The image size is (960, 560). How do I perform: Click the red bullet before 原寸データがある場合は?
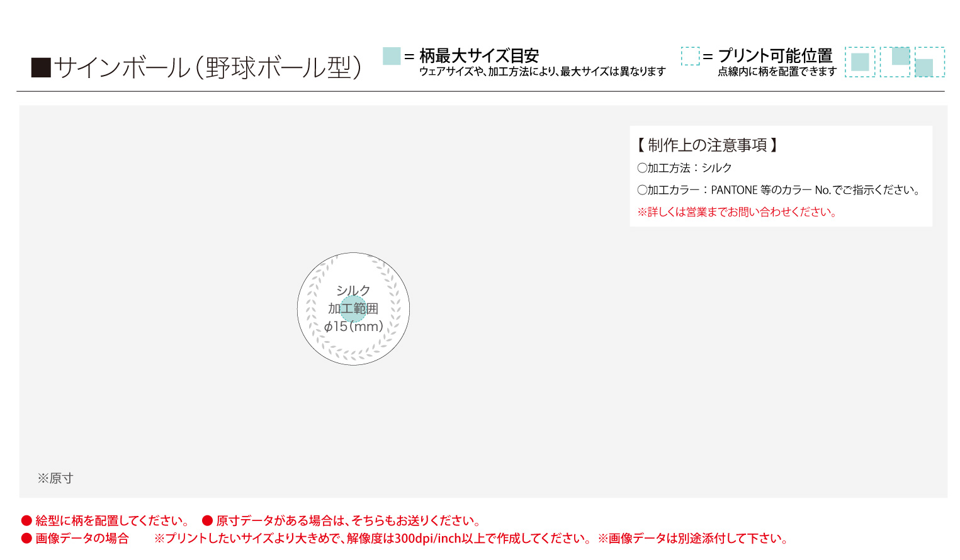(x=207, y=520)
